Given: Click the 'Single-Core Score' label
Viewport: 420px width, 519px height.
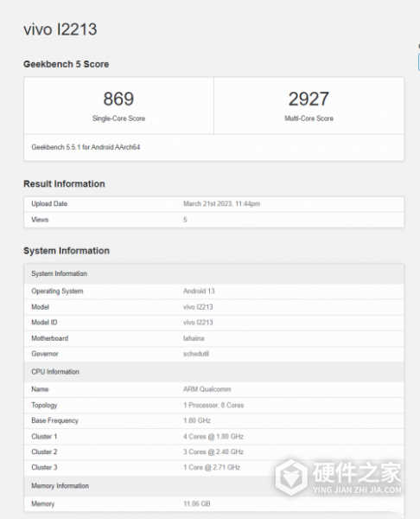Looking at the screenshot, I should point(118,119).
